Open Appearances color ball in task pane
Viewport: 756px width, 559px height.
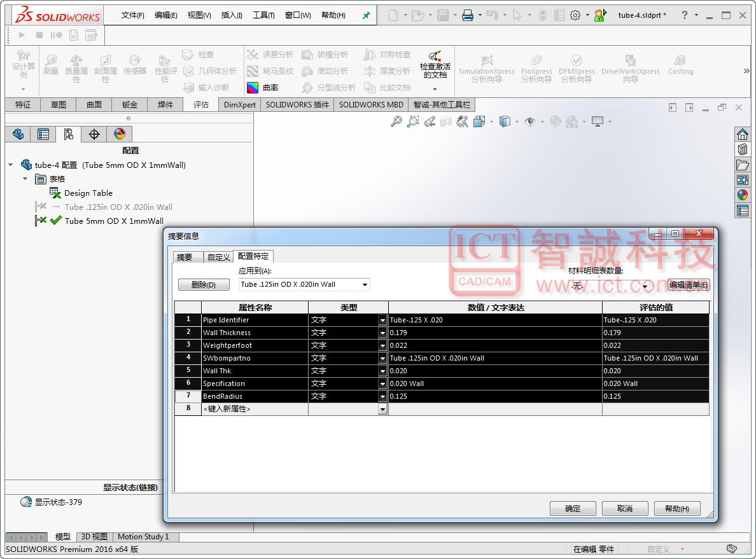[x=743, y=195]
